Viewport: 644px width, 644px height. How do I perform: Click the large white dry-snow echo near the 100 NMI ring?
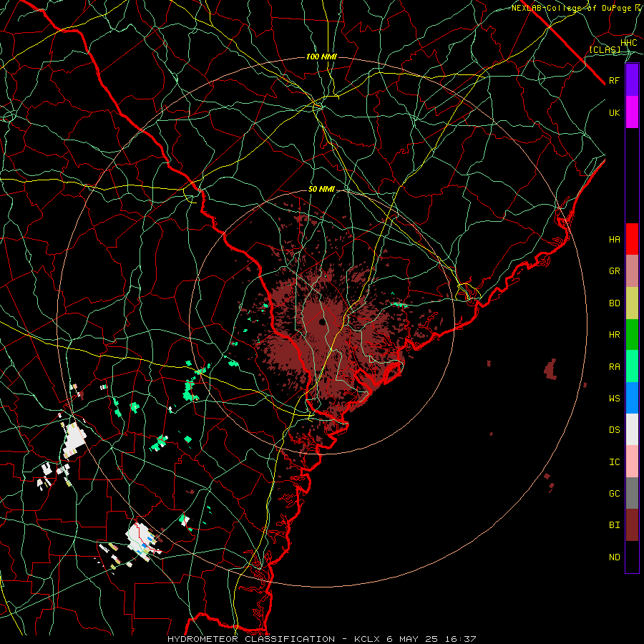pos(74,441)
